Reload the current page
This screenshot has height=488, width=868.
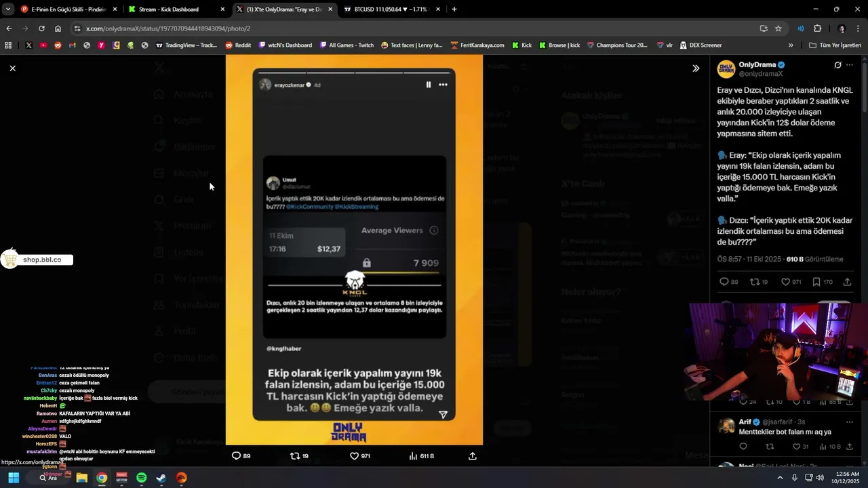[41, 28]
